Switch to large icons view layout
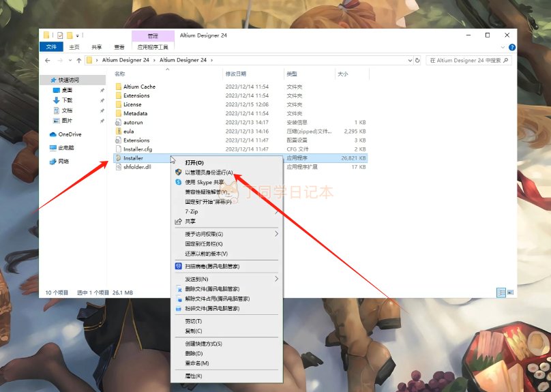Viewport: 551px width, 392px height. tap(511, 292)
